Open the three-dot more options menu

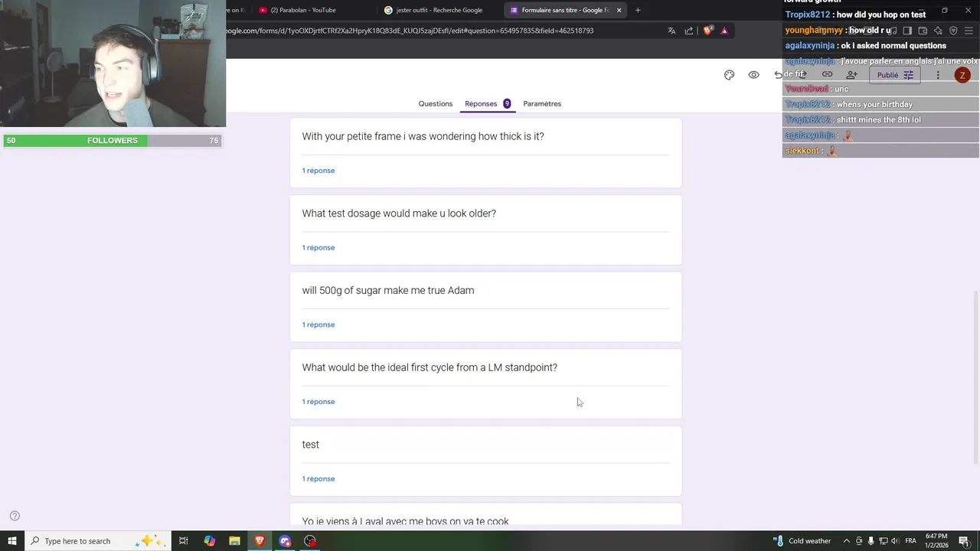click(x=938, y=75)
